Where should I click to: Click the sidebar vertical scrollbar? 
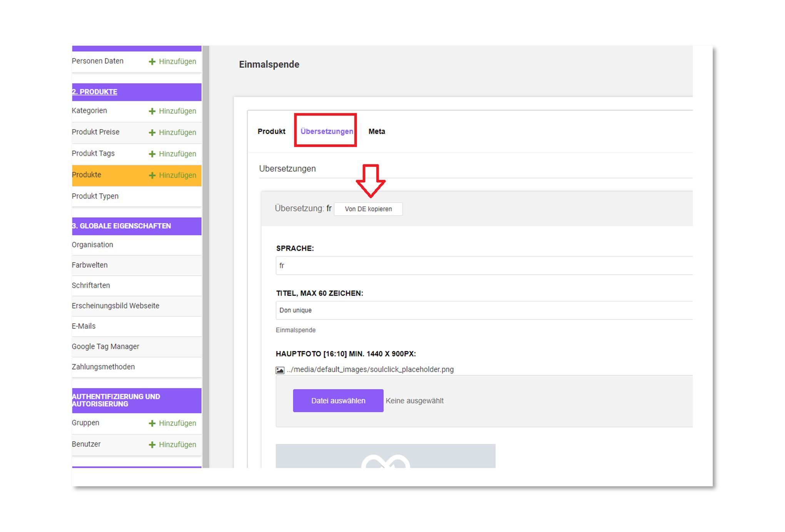click(206, 254)
